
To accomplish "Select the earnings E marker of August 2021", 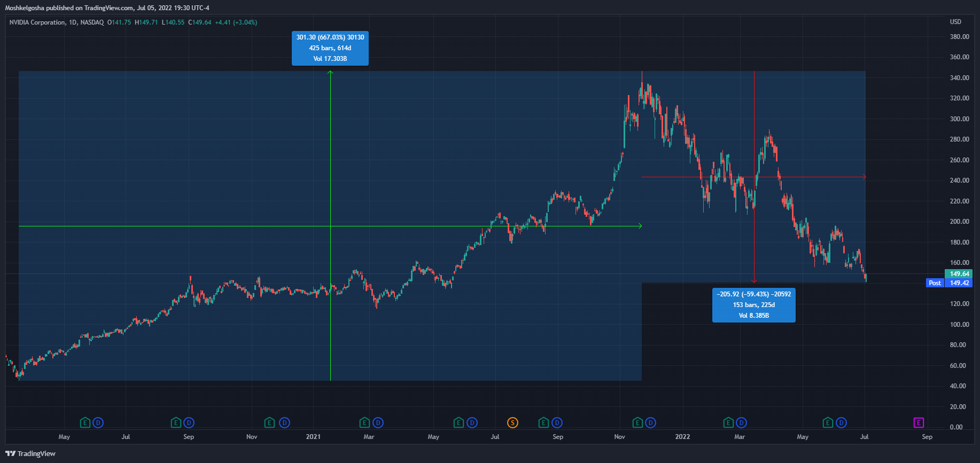I will [x=543, y=423].
